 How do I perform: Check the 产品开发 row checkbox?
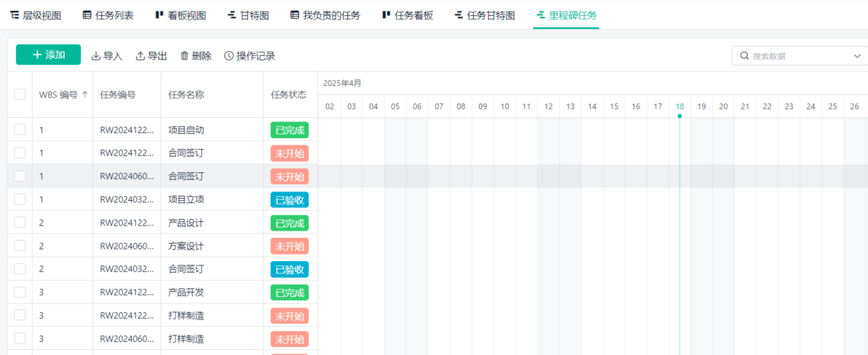tap(20, 292)
